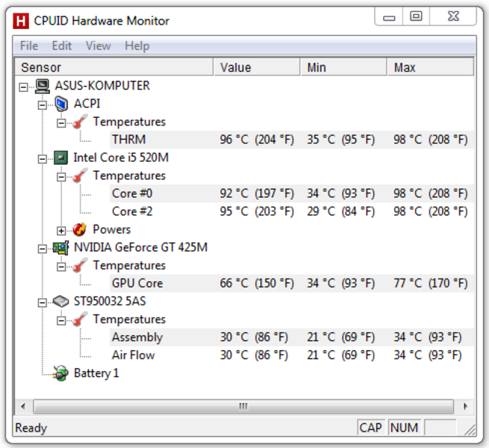Select the ASUS-KOMPUTER computer icon
This screenshot has width=489, height=448.
42,86
